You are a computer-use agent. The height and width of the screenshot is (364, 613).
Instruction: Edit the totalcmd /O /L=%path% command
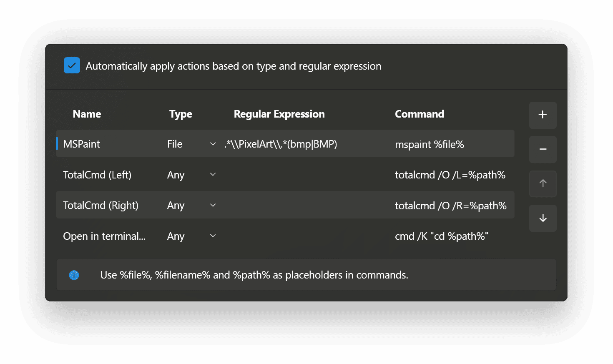pos(450,175)
